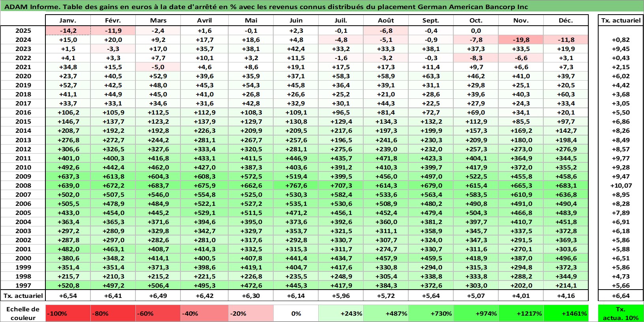Viewport: 644px width, 322px height.
Task: Select the +112,9 cell in October 2015
Action: tap(476, 121)
